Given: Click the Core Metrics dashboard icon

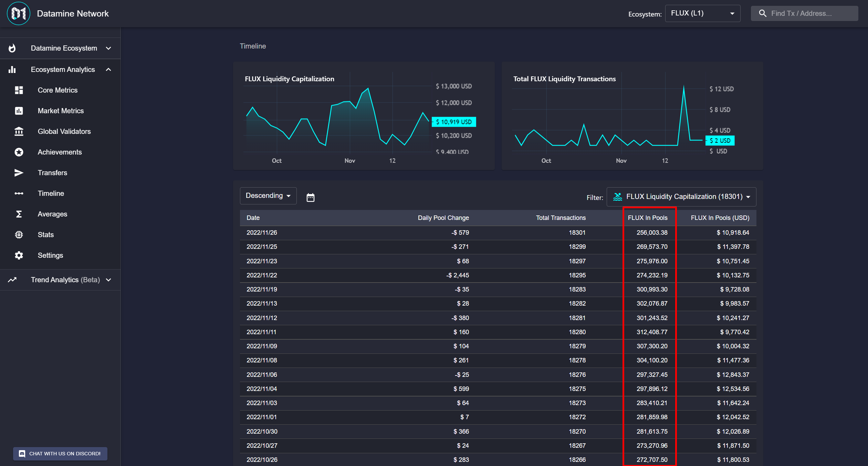Looking at the screenshot, I should tap(19, 90).
